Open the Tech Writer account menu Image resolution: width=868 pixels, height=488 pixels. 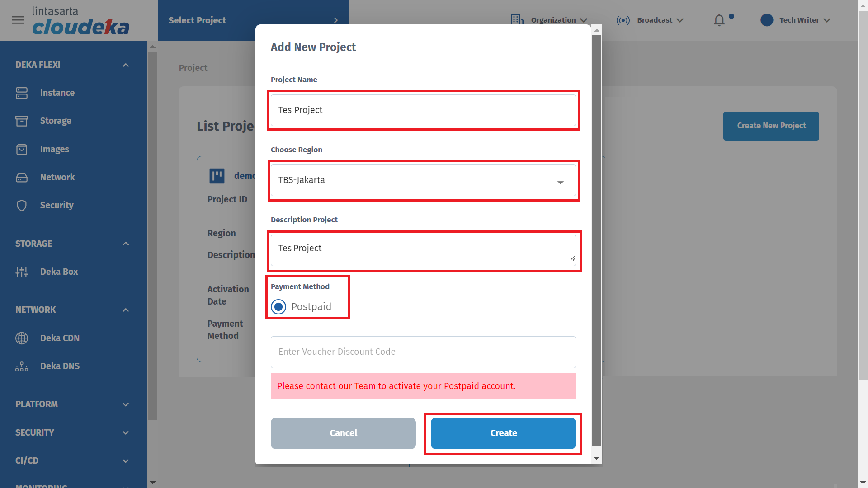pyautogui.click(x=796, y=20)
